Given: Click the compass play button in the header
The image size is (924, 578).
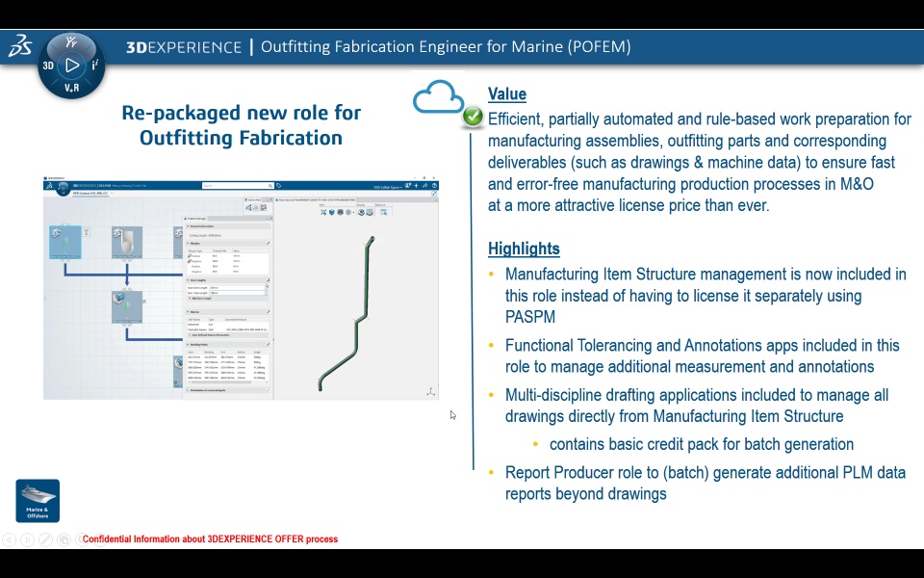Looking at the screenshot, I should 72,66.
